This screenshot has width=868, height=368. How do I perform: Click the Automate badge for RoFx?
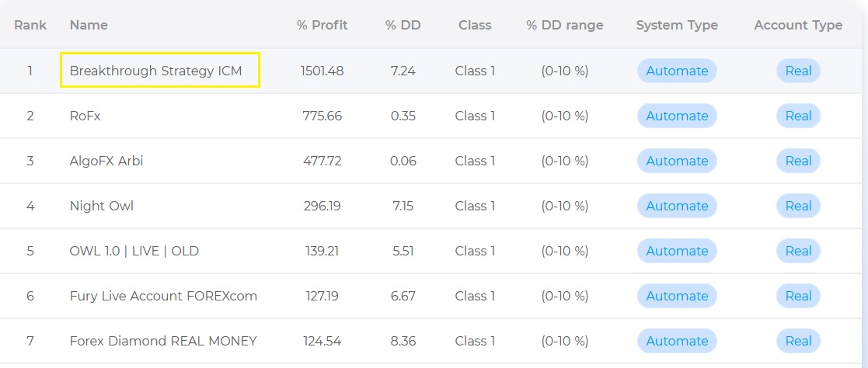(x=677, y=116)
